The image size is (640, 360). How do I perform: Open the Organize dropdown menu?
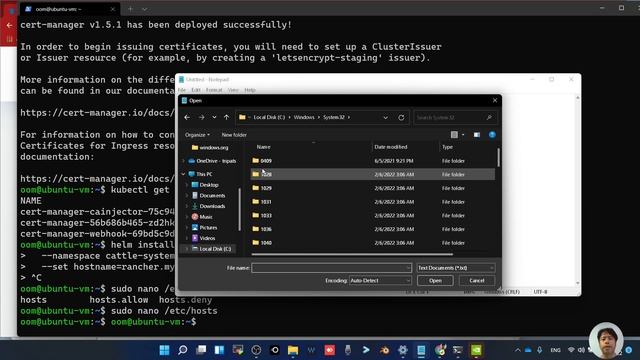[x=197, y=135]
